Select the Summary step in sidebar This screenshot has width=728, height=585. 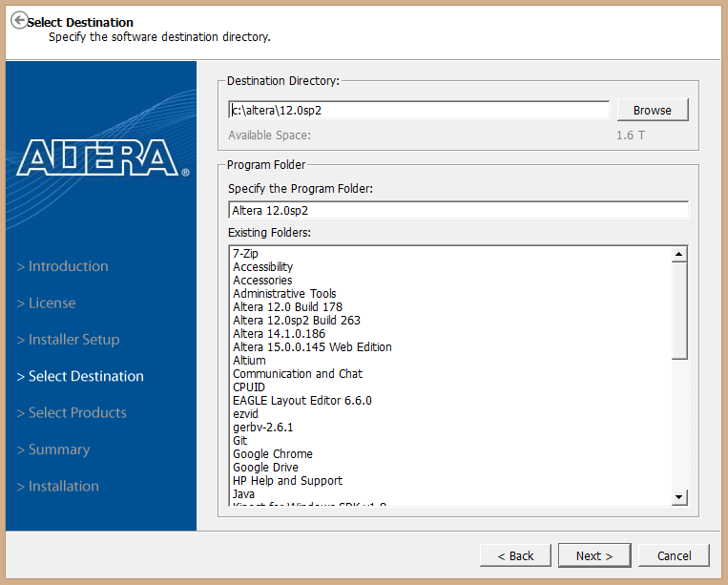click(53, 449)
